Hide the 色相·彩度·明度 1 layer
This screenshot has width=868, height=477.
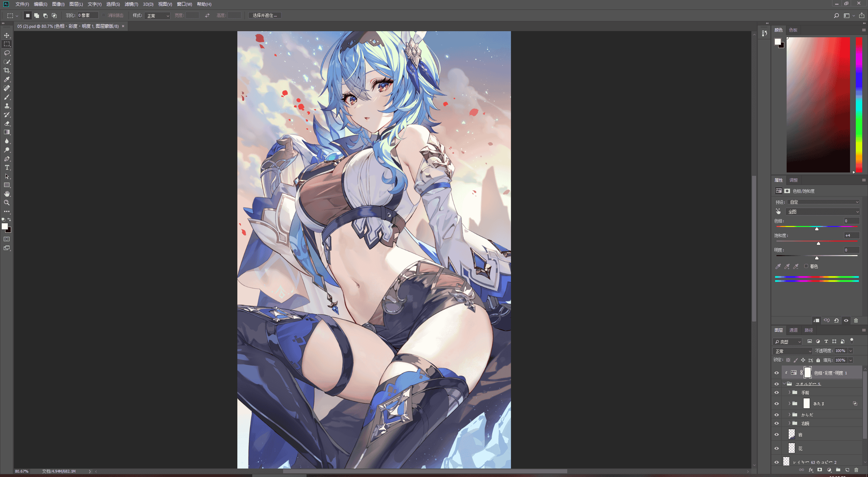(776, 373)
